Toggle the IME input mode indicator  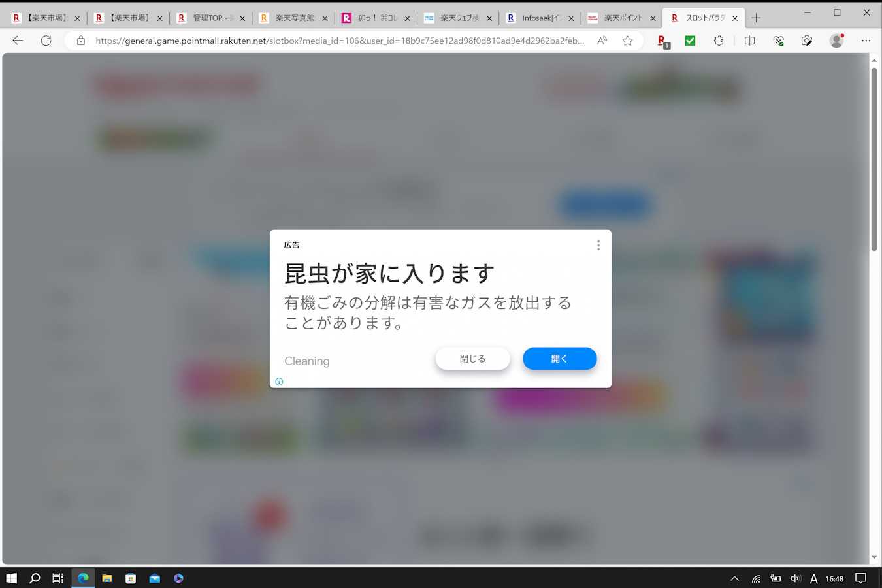click(813, 578)
